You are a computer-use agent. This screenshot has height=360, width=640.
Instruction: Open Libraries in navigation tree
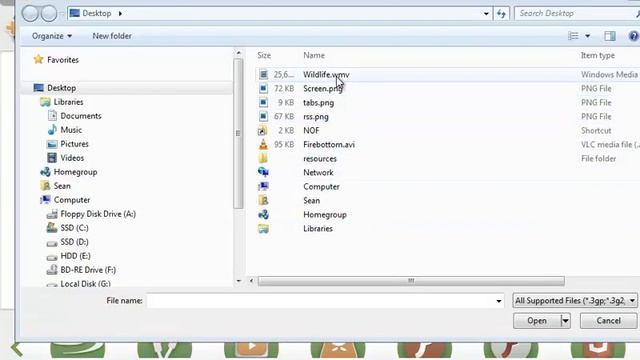(x=62, y=102)
